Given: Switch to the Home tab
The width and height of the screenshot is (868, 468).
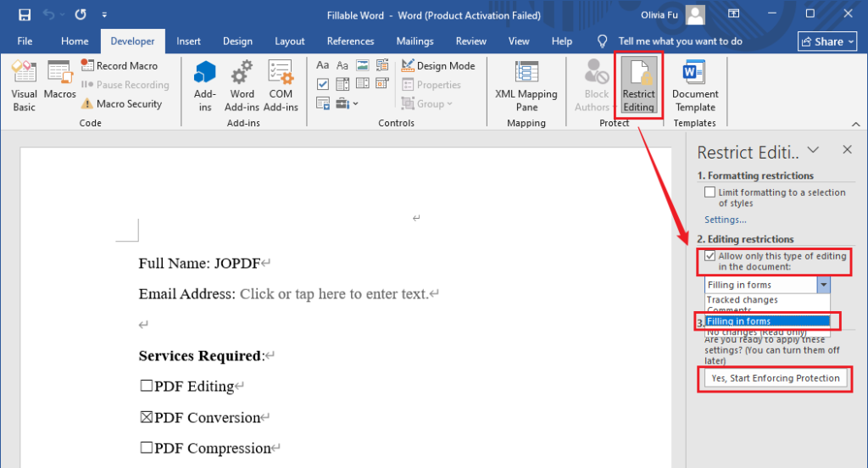Looking at the screenshot, I should click(75, 42).
